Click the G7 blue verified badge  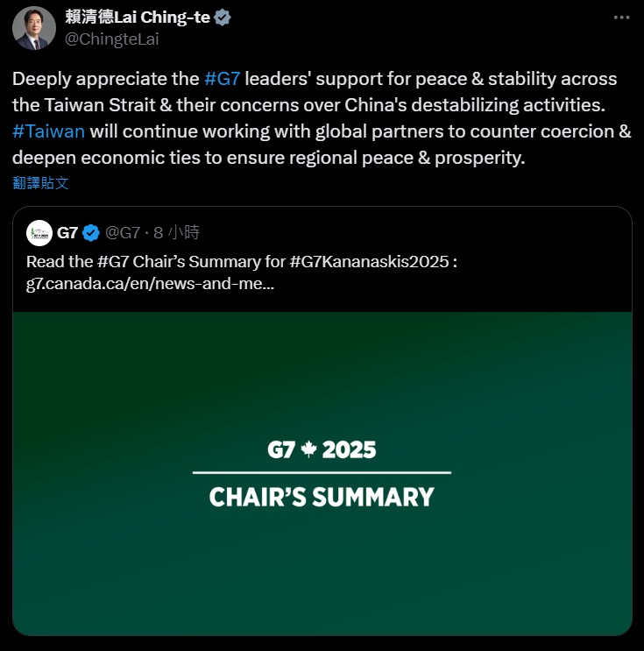pyautogui.click(x=90, y=233)
